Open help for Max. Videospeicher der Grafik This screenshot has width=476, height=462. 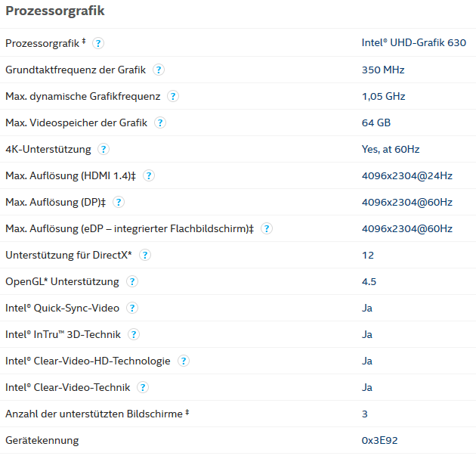coord(160,122)
